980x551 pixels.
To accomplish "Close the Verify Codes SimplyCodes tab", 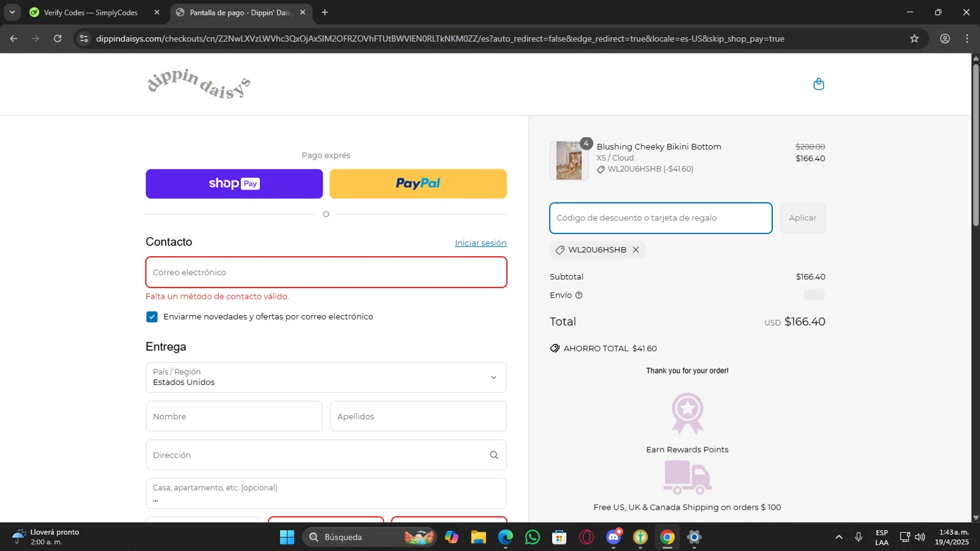I will click(157, 12).
